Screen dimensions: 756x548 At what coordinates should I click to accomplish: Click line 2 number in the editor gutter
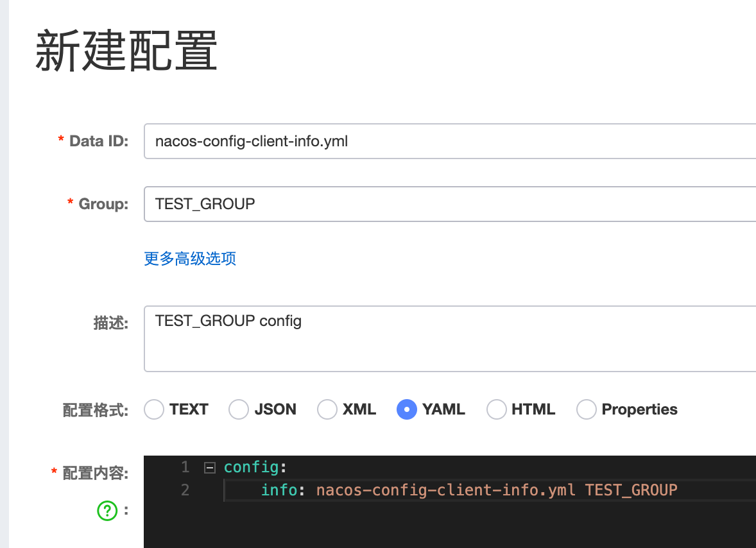[185, 490]
